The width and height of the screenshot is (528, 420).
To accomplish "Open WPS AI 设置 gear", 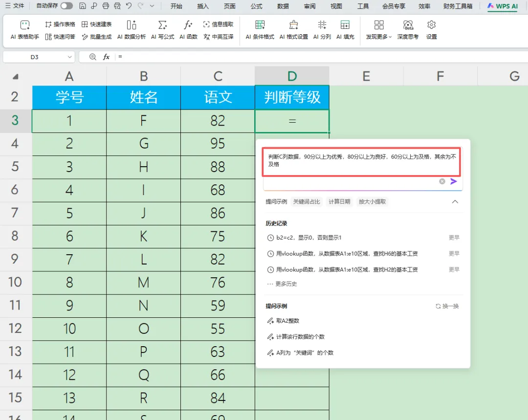I will tap(431, 30).
